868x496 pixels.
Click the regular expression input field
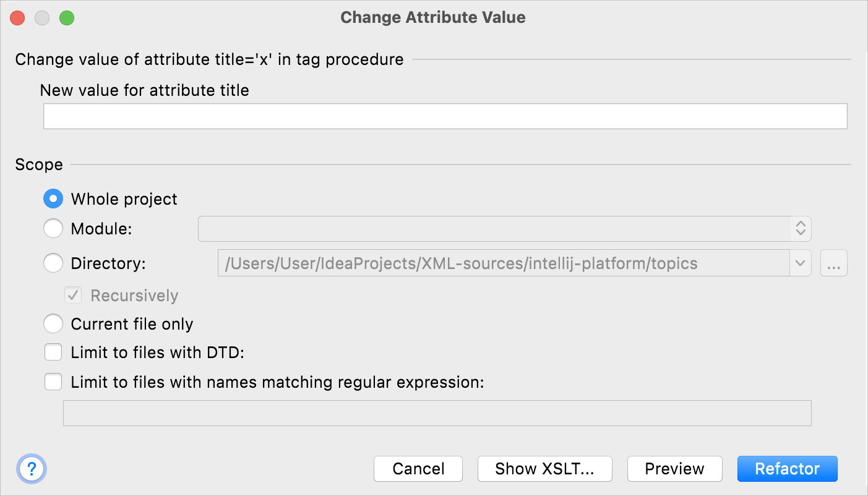pyautogui.click(x=437, y=413)
